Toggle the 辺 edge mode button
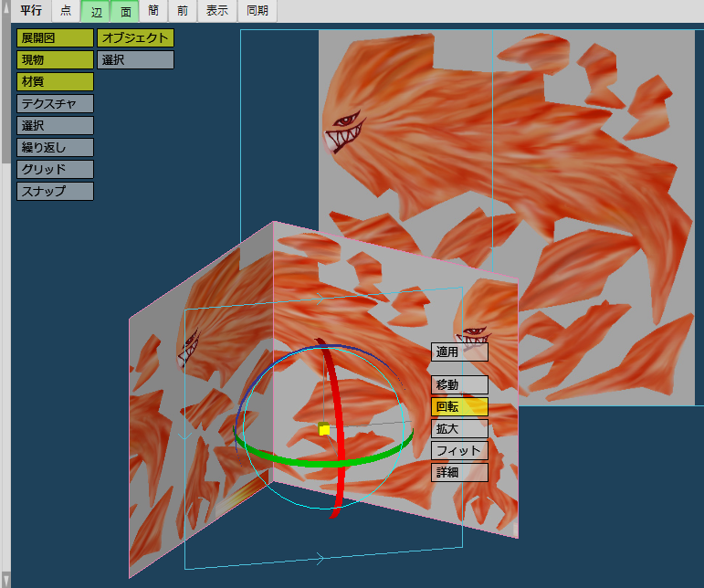 [x=95, y=11]
